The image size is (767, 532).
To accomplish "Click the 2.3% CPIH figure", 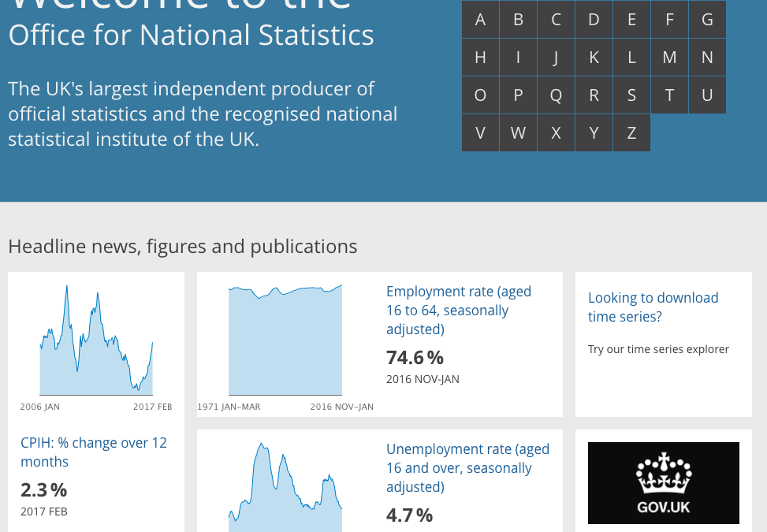I will pos(44,490).
